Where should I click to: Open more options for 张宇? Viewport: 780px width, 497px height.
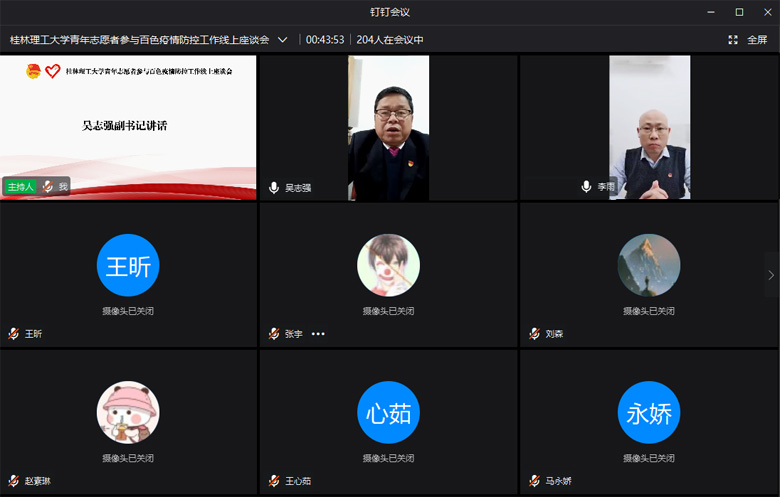[318, 334]
